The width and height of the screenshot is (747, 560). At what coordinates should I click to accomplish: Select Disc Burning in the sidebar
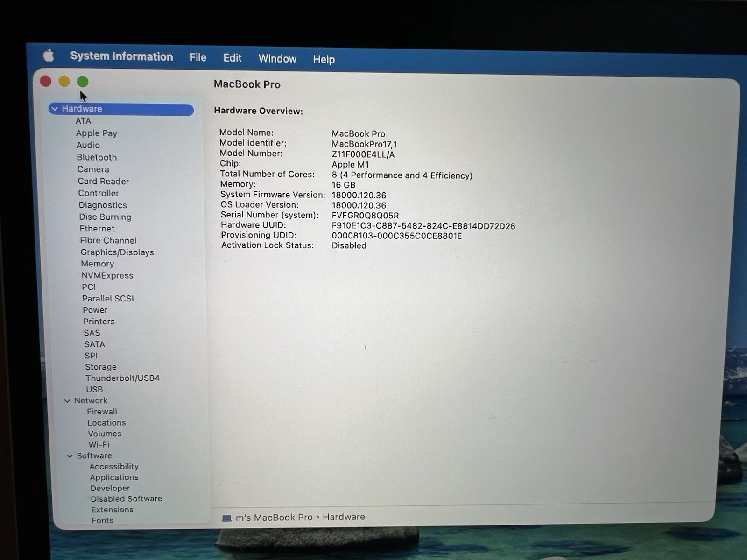105,217
